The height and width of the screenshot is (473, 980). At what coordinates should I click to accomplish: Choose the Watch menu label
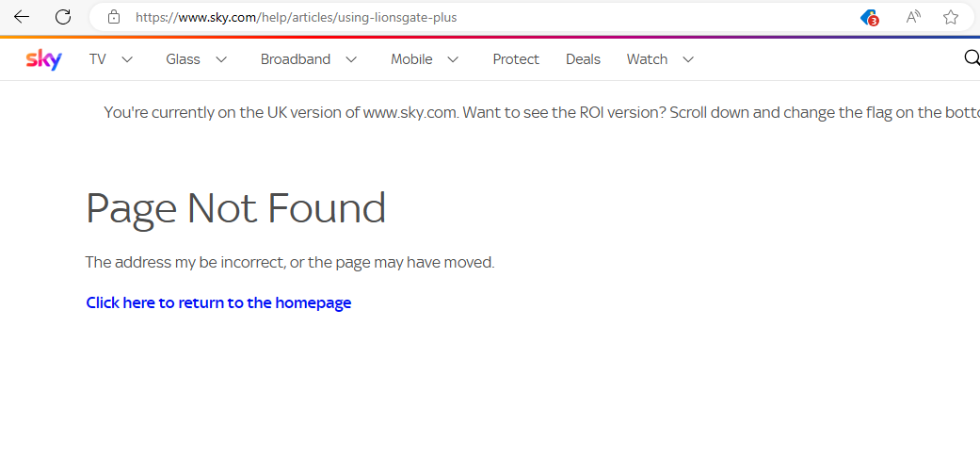647,59
